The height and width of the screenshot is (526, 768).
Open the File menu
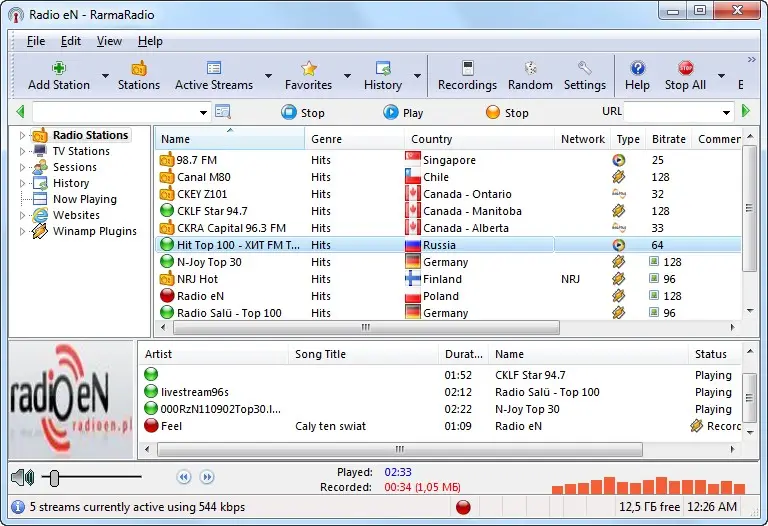tap(36, 41)
